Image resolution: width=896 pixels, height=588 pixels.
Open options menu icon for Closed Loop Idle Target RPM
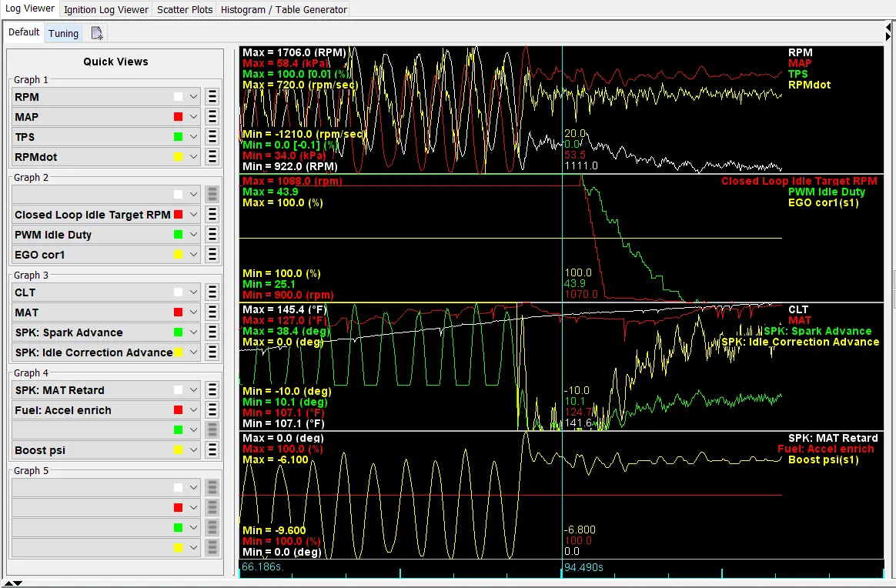(x=212, y=215)
